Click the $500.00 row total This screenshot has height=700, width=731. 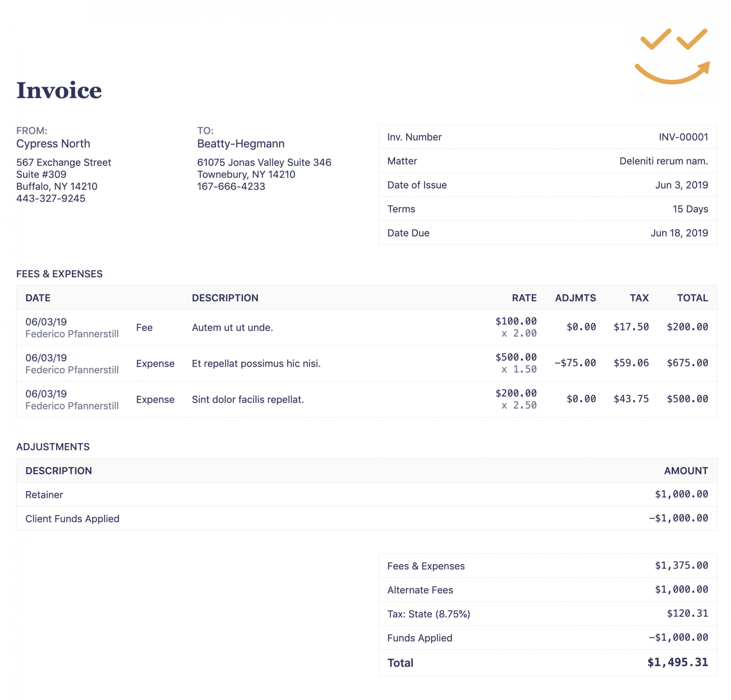[687, 399]
